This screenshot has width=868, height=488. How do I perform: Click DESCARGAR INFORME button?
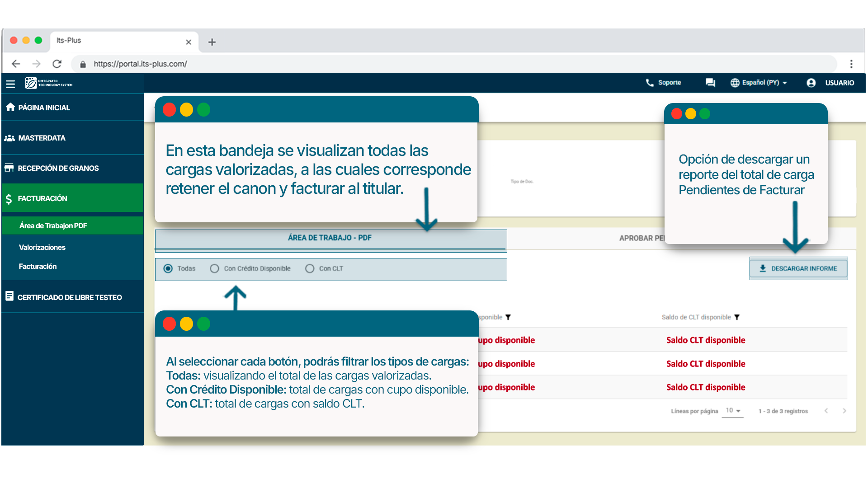click(798, 269)
